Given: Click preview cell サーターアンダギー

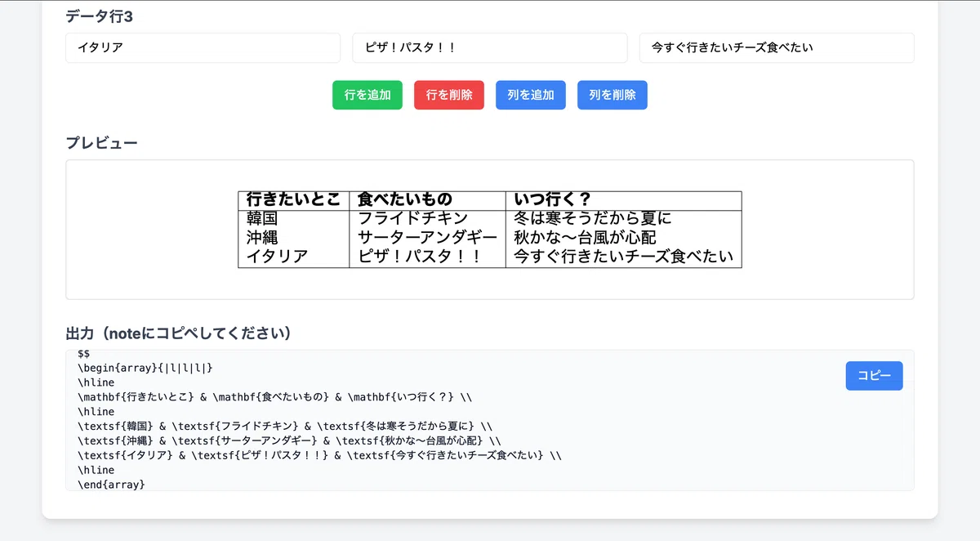Looking at the screenshot, I should 428,238.
